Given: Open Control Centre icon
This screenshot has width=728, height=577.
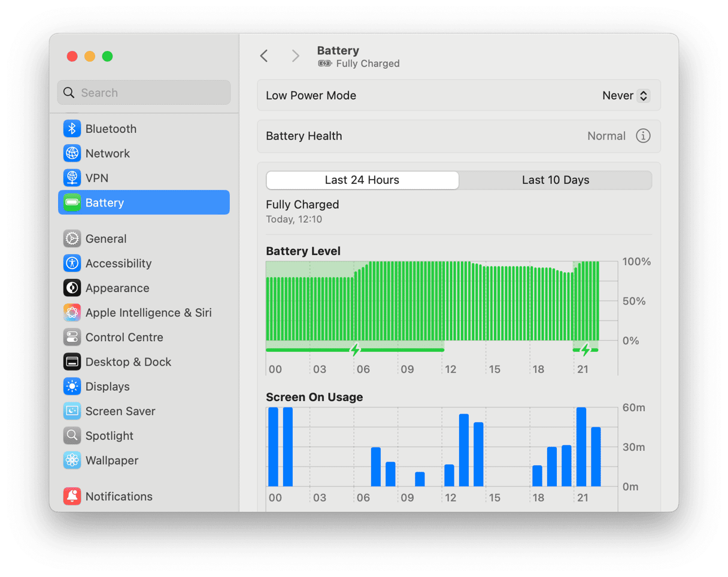Looking at the screenshot, I should click(x=72, y=337).
